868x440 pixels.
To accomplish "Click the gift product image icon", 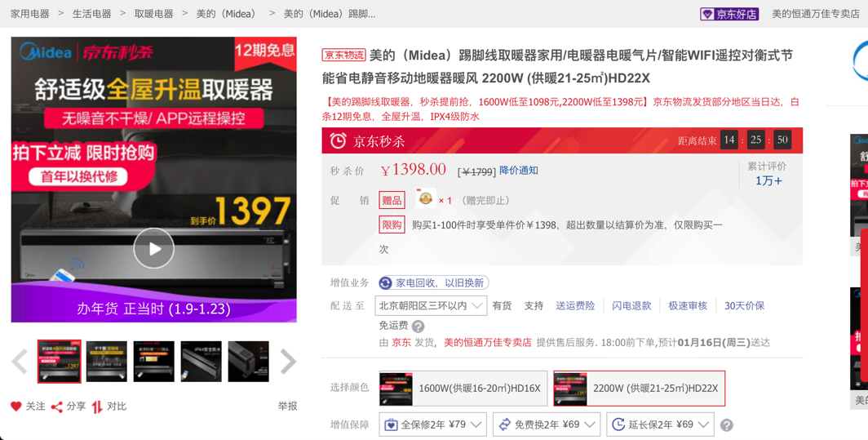I will pyautogui.click(x=425, y=198).
